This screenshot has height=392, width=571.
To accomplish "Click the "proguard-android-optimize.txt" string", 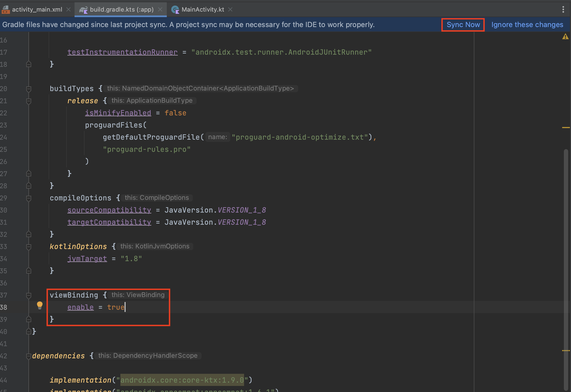I will click(300, 137).
